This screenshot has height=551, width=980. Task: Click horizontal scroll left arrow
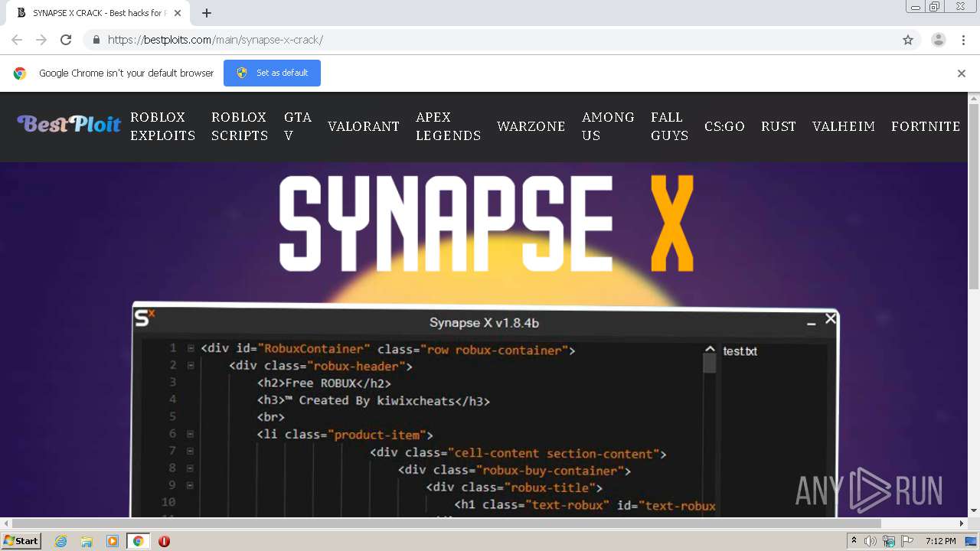coord(6,523)
